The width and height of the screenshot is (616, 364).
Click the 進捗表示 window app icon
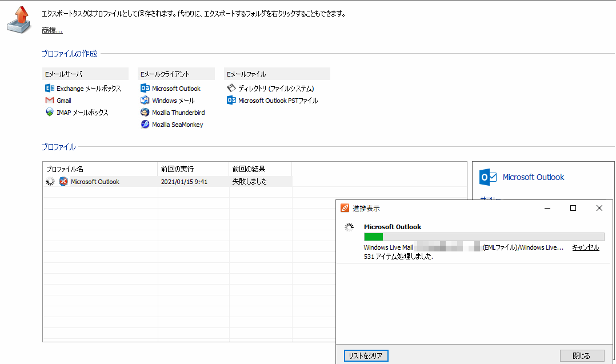[x=345, y=208]
